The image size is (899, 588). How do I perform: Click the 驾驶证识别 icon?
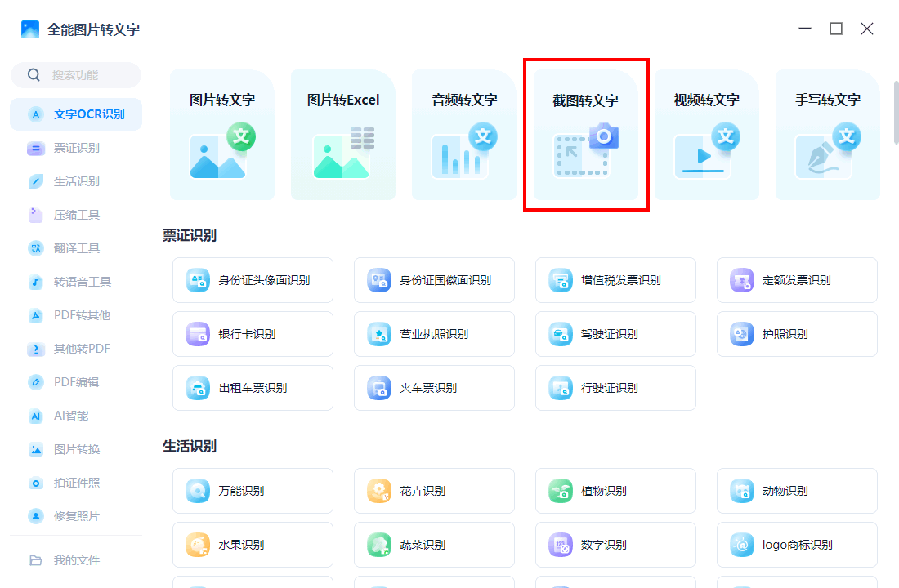(x=560, y=334)
